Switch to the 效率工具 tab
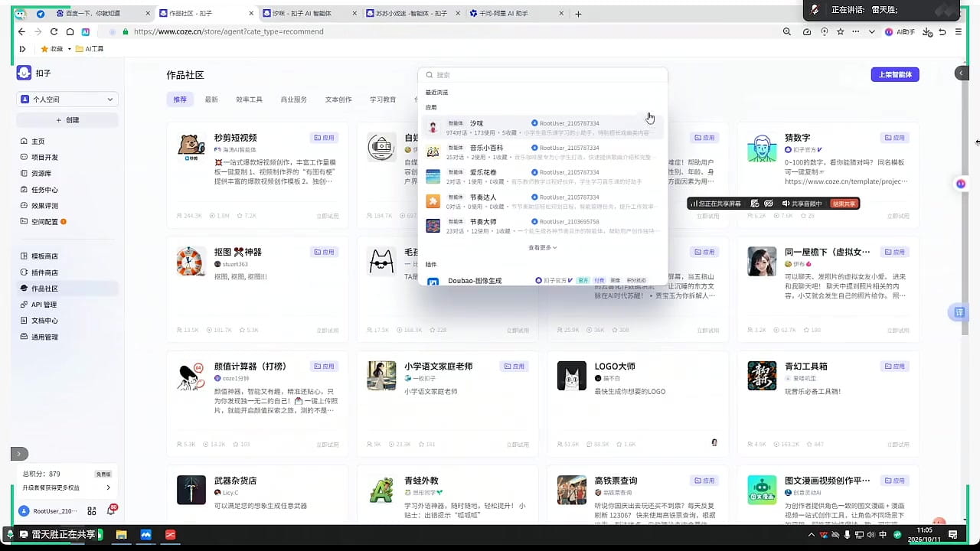This screenshot has height=551, width=980. (249, 99)
